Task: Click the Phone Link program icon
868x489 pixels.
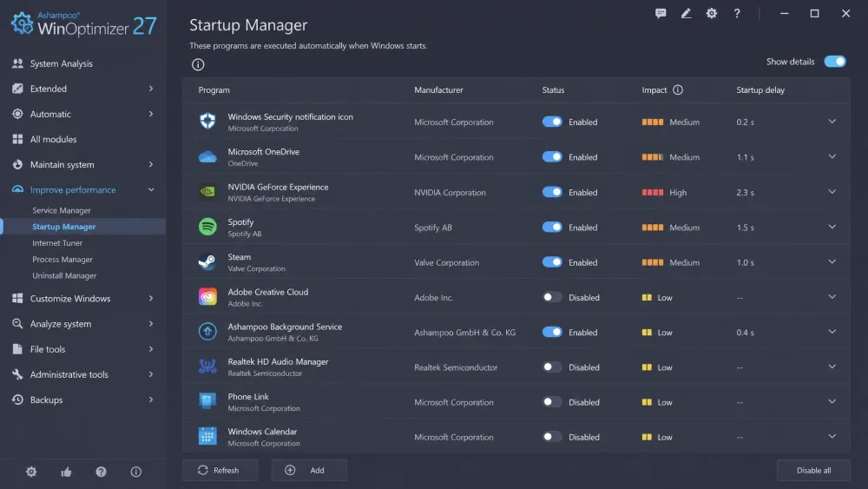Action: pyautogui.click(x=207, y=401)
